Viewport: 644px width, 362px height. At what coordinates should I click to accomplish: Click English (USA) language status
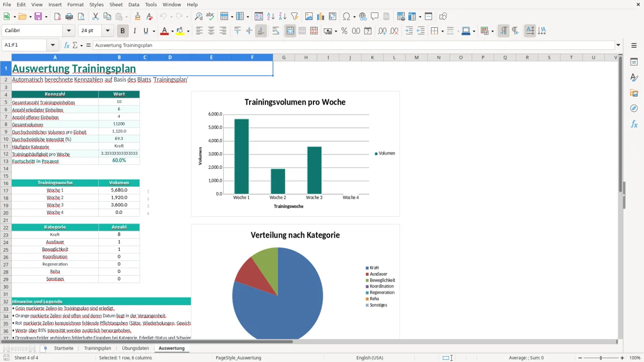tap(370, 358)
